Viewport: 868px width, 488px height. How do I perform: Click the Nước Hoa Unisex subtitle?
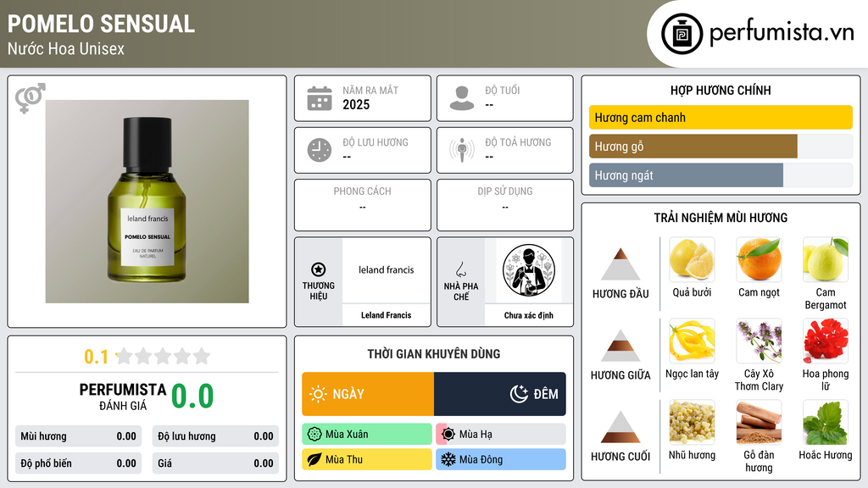click(66, 48)
